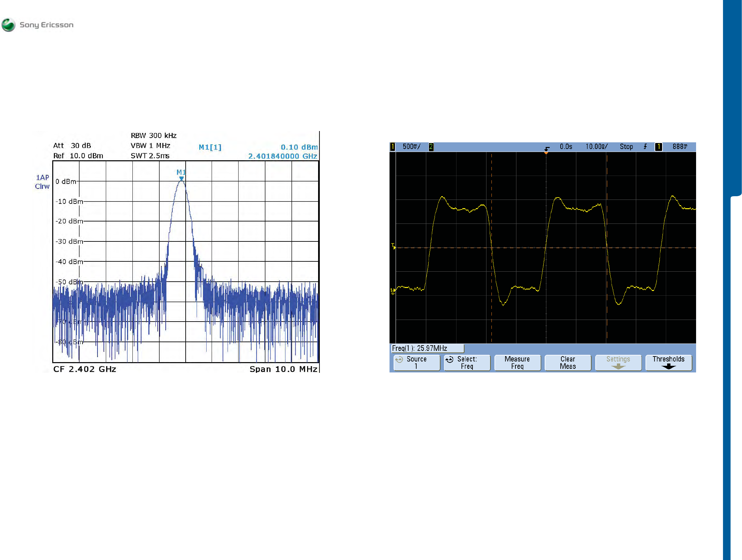Click the channel 1 ground level marker
Image resolution: width=742 pixels, height=560 pixels.
393,291
